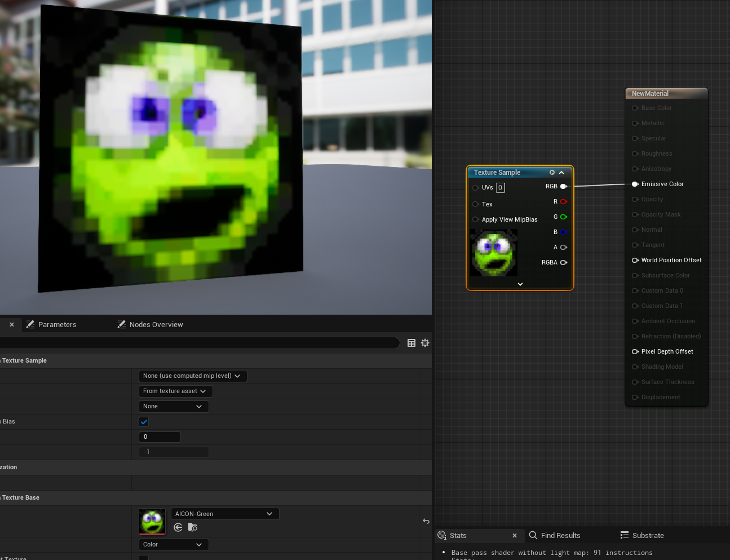Click the Metallic input pin
The image size is (730, 560).
point(635,123)
